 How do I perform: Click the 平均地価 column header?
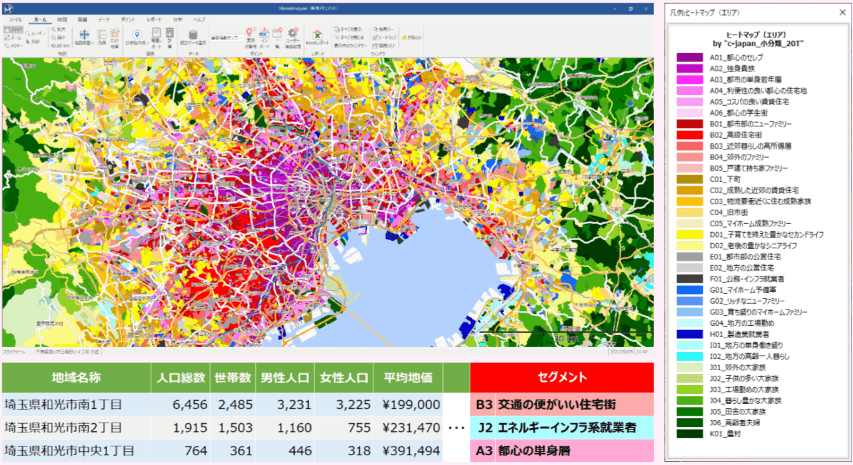click(x=408, y=377)
